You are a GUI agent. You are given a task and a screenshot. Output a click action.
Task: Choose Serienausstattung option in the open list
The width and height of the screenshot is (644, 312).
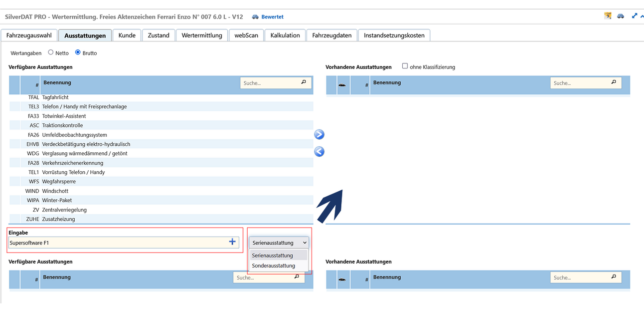[273, 255]
